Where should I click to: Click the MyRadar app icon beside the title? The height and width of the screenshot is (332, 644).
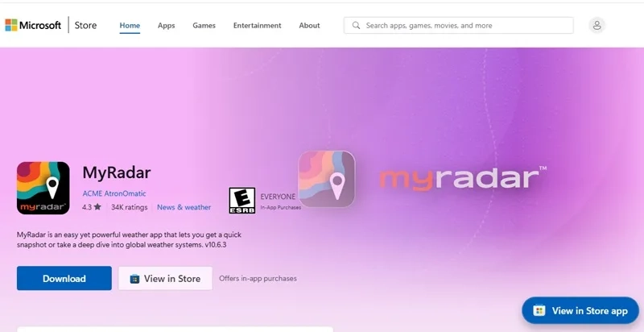[x=44, y=189]
